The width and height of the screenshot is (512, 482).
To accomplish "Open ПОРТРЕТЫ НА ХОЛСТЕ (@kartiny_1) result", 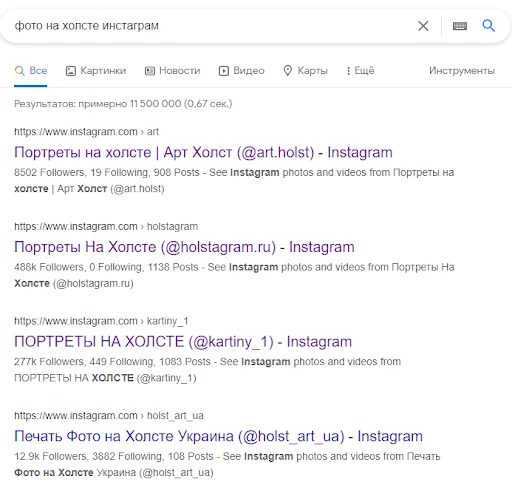I will [183, 342].
